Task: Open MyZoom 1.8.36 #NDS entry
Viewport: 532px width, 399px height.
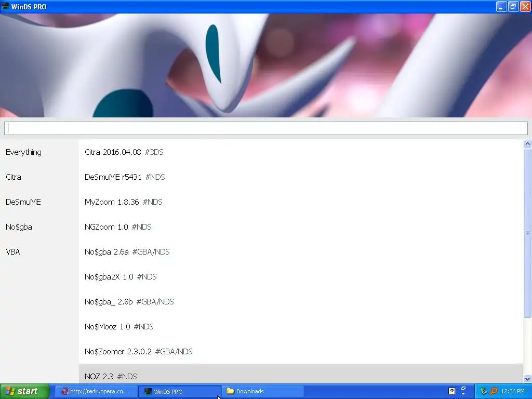Action: (x=301, y=202)
